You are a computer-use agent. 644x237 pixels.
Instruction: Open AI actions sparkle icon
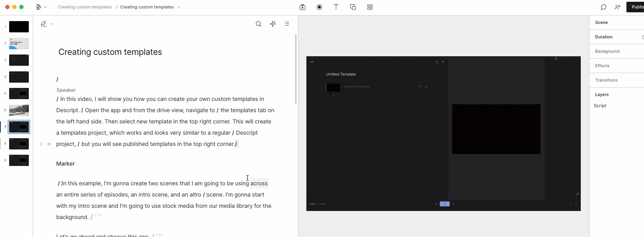273,24
